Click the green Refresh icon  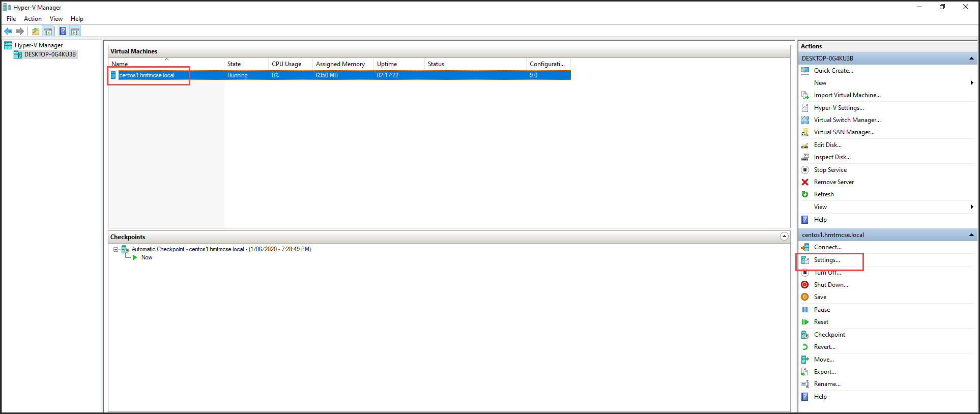coord(805,194)
